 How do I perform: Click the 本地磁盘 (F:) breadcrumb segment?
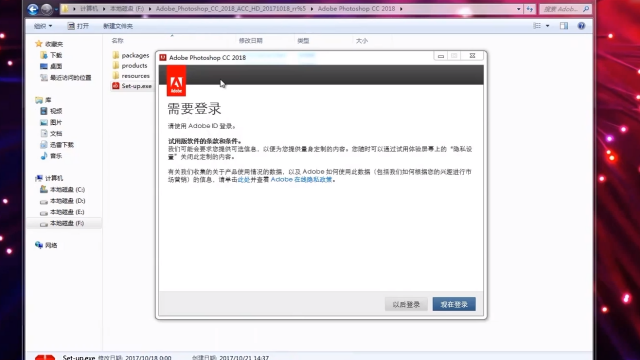(x=127, y=9)
